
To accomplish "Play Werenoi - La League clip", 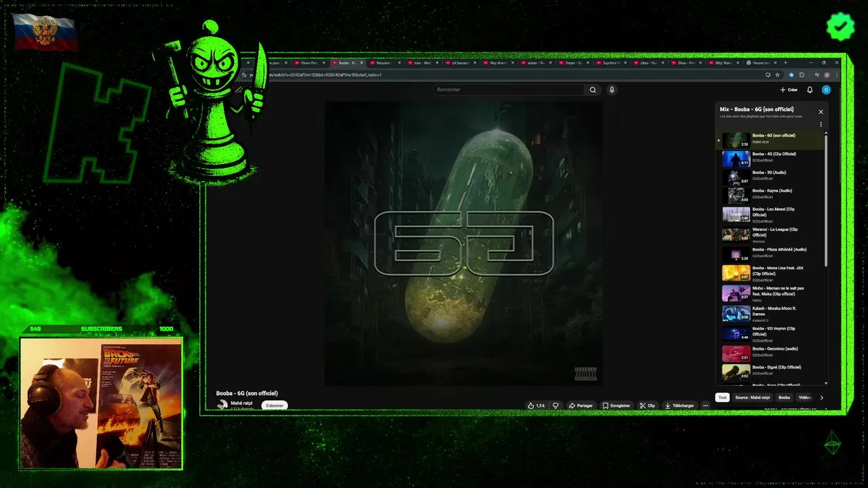I will click(x=771, y=235).
